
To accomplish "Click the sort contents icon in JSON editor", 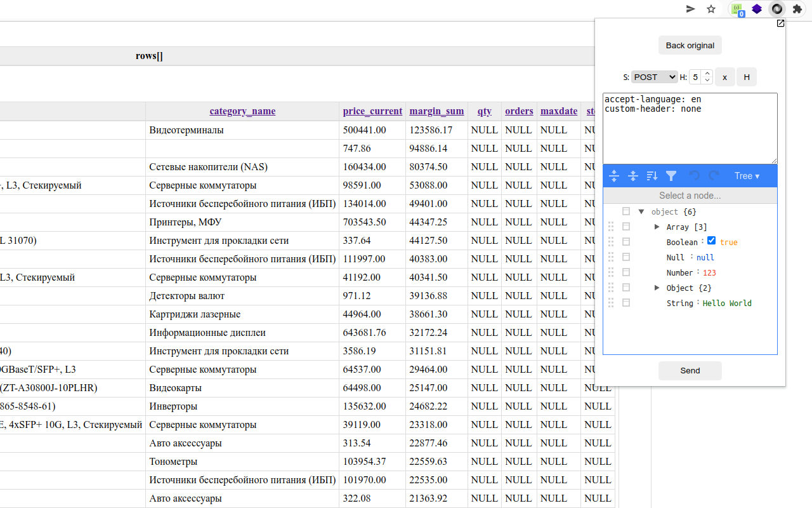I will [652, 176].
